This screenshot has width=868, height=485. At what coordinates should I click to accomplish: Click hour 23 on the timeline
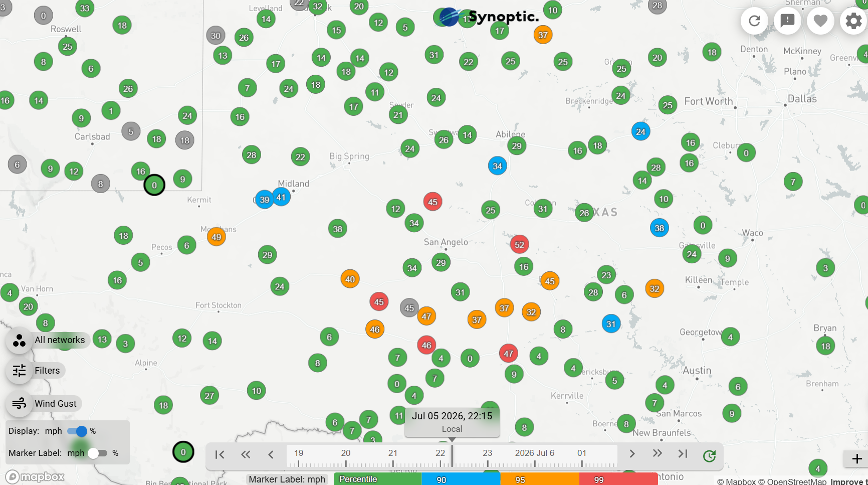pyautogui.click(x=488, y=453)
